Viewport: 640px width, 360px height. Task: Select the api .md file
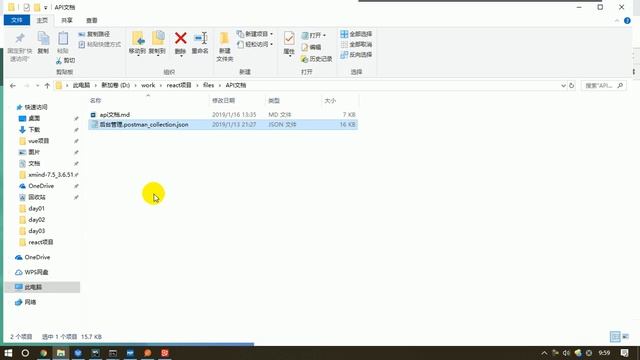tap(223, 115)
